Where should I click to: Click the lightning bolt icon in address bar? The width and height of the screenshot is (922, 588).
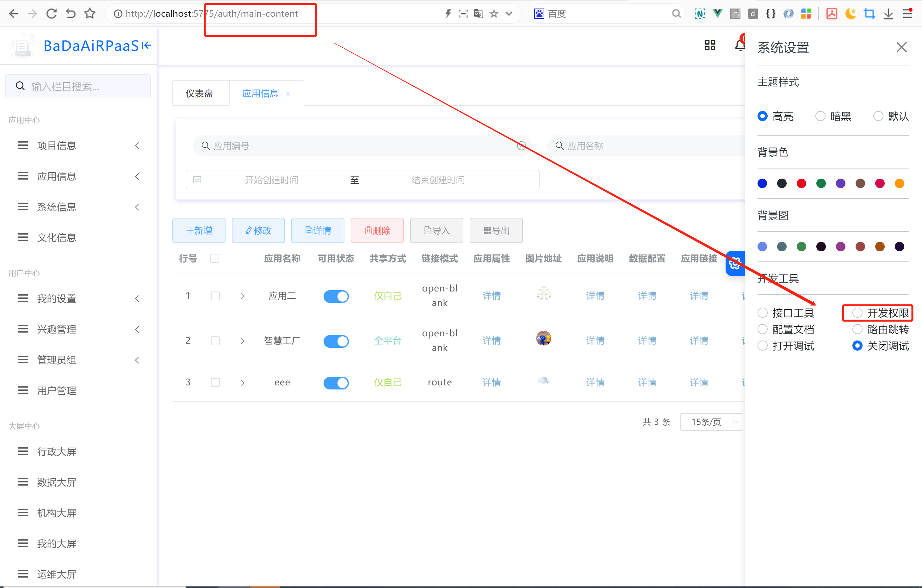pos(448,14)
